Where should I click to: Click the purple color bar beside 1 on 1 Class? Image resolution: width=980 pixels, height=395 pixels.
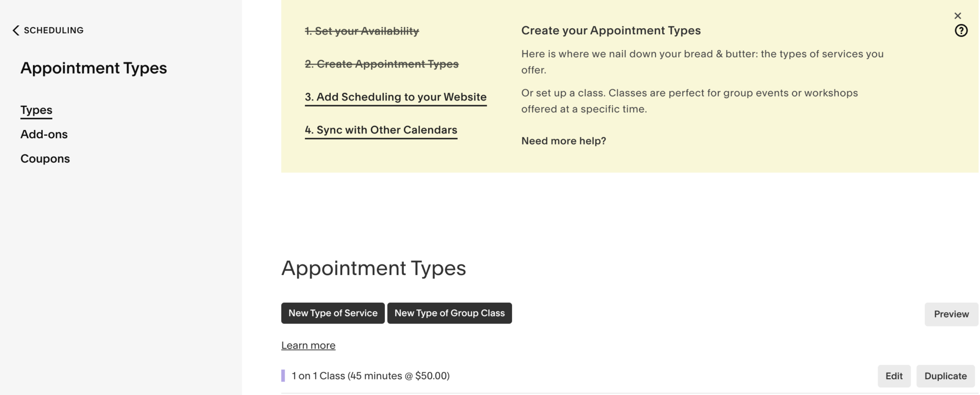pos(283,376)
